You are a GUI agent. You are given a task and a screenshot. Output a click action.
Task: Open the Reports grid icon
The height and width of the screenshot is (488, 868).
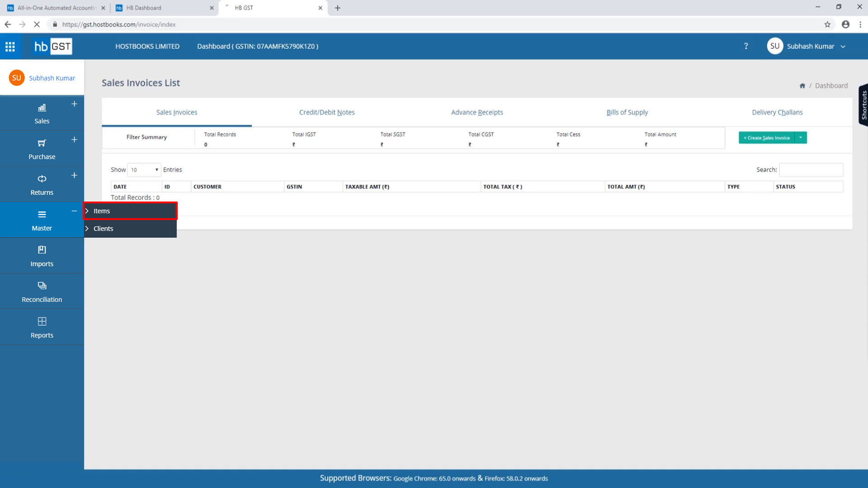pyautogui.click(x=42, y=321)
